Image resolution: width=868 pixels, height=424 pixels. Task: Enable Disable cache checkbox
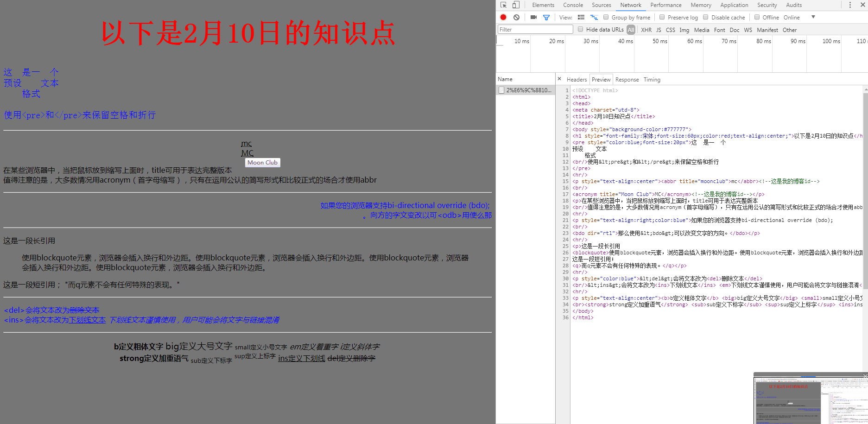[706, 17]
